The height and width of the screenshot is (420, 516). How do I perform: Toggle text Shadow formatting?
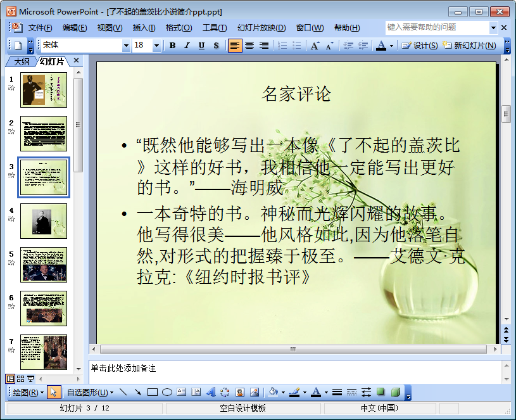216,46
